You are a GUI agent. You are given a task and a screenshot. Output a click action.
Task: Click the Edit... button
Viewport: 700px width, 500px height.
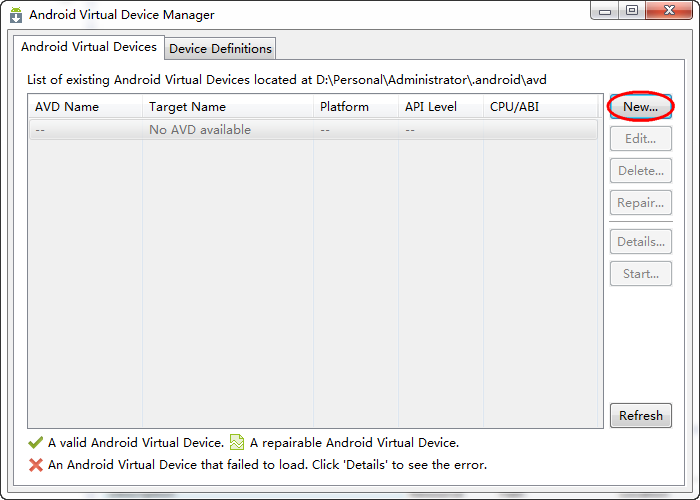click(640, 139)
